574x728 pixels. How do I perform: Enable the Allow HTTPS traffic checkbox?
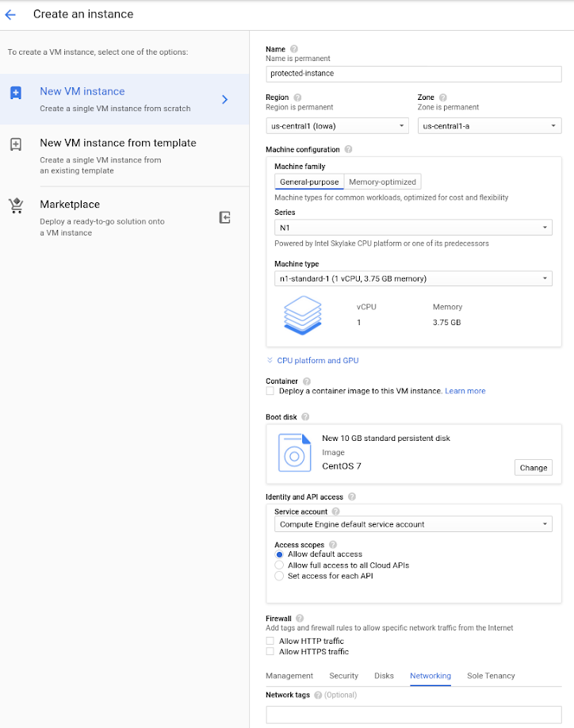coord(270,651)
